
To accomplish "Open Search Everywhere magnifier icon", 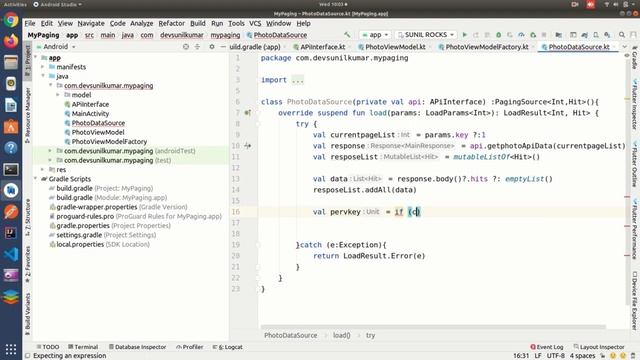I will click(x=622, y=35).
